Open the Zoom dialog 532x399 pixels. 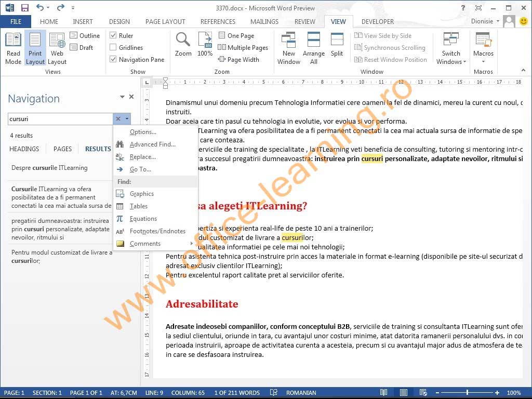coord(183,44)
